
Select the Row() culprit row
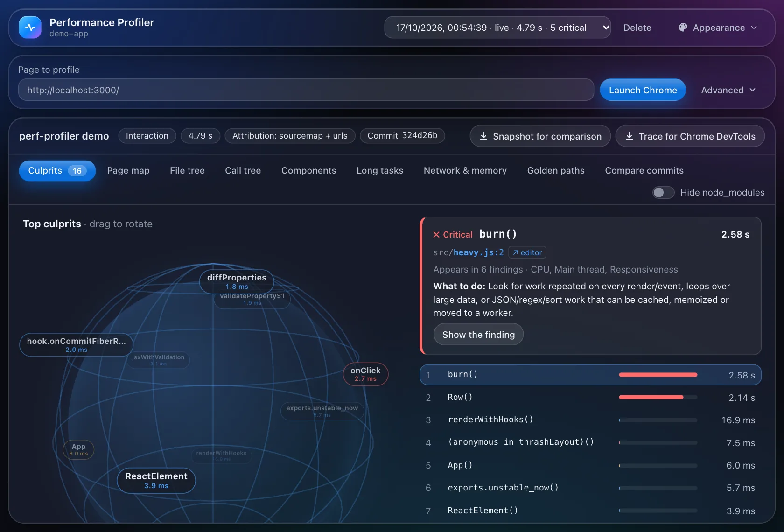590,398
